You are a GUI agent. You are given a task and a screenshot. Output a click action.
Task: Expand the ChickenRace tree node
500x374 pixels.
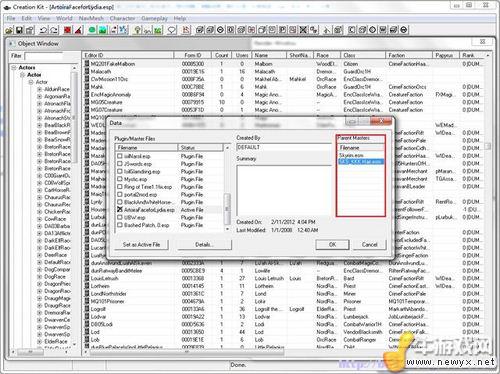click(39, 212)
